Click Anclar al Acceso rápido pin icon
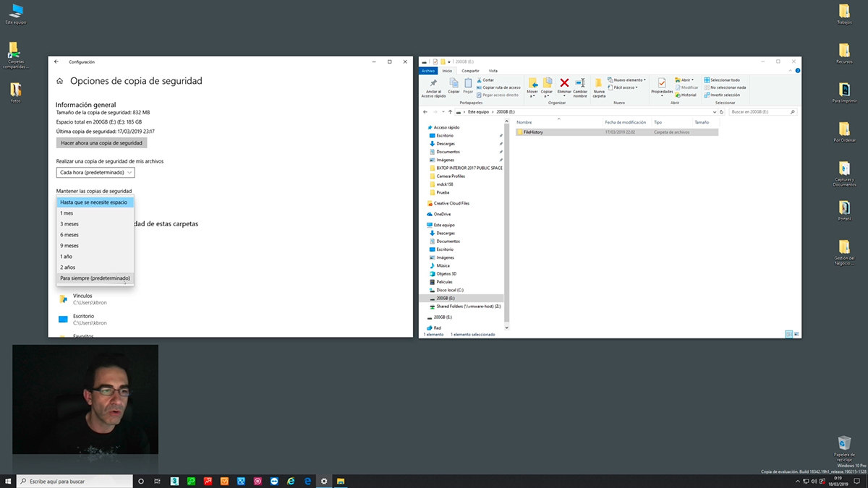The height and width of the screenshot is (488, 868). click(433, 84)
